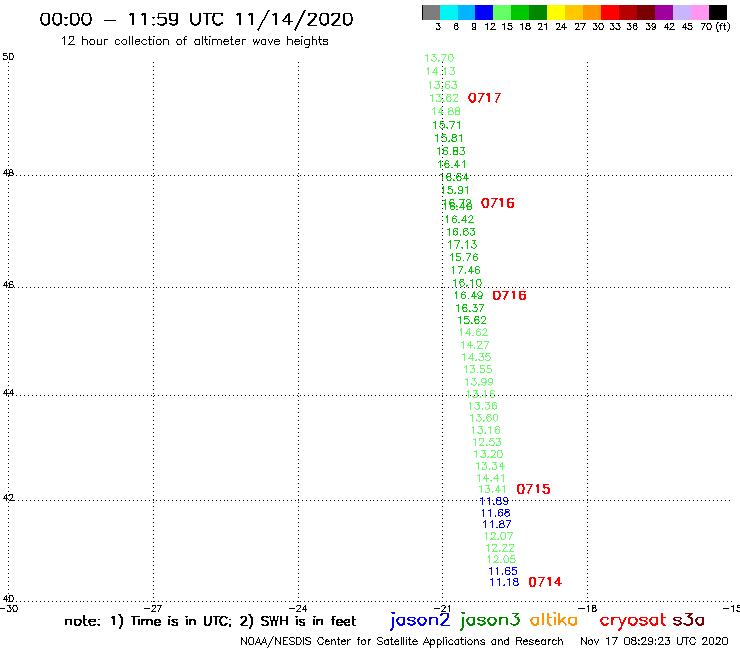Image resolution: width=740 pixels, height=650 pixels.
Task: Click the wave height value 14.88
Action: point(446,111)
